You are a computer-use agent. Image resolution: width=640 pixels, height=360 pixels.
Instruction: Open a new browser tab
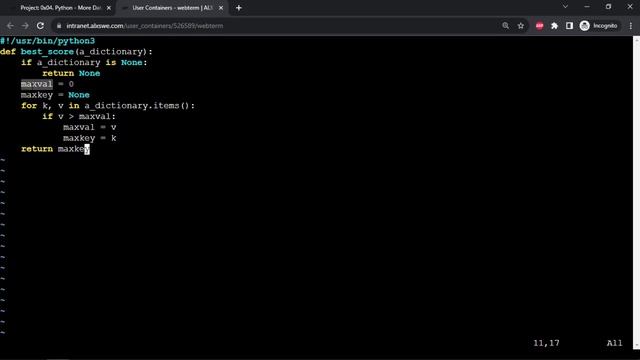(239, 8)
